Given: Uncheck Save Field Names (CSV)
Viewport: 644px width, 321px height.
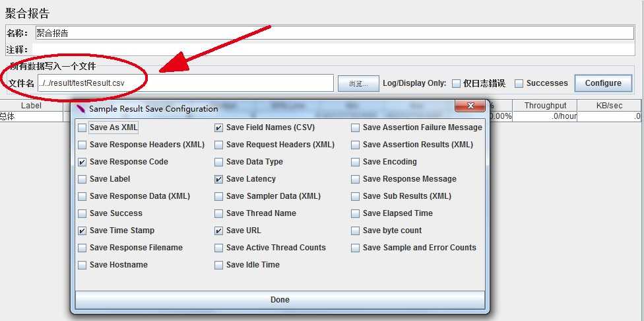Looking at the screenshot, I should click(x=219, y=128).
